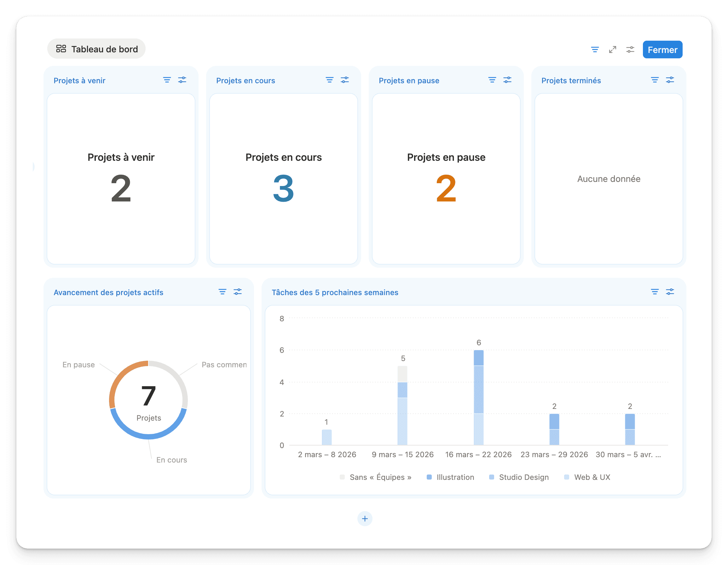The image size is (728, 565).
Task: Filter the Tâches des 5 prochaines semaines widget
Action: coord(654,292)
